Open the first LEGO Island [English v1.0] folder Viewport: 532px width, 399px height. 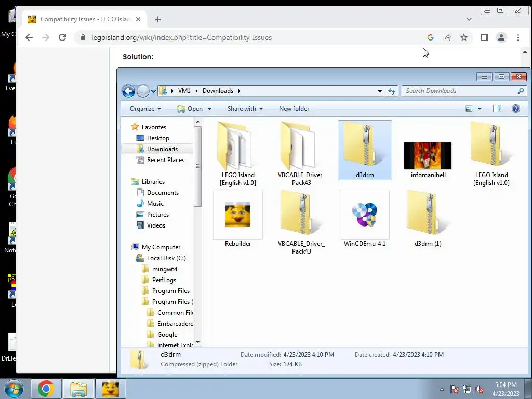pyautogui.click(x=238, y=154)
